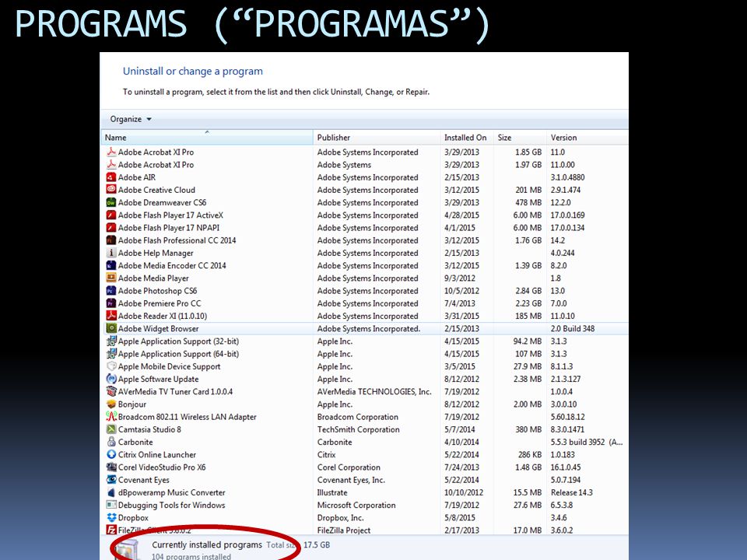Click the Broadcom Corporation publisher cell
Screen dimensions: 747x560
click(358, 417)
